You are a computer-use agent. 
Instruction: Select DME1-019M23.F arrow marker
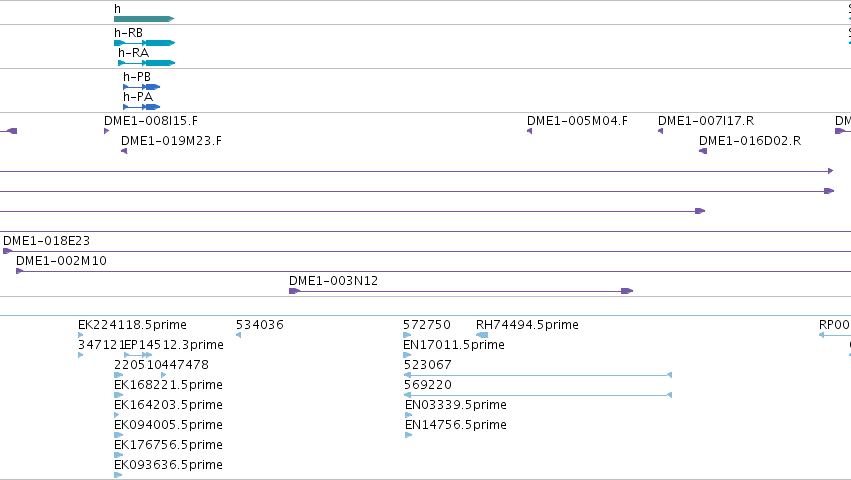[x=124, y=151]
